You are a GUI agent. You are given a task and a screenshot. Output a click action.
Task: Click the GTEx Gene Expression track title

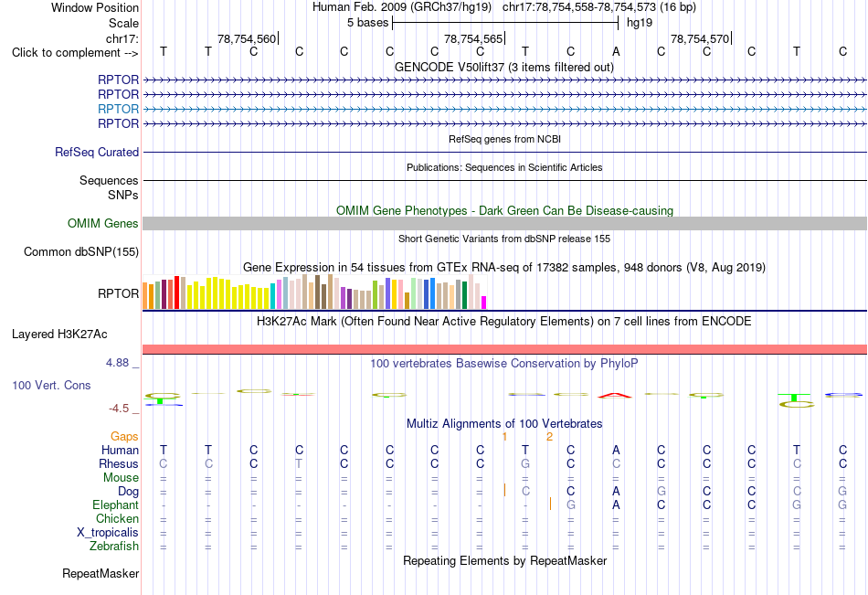(504, 268)
